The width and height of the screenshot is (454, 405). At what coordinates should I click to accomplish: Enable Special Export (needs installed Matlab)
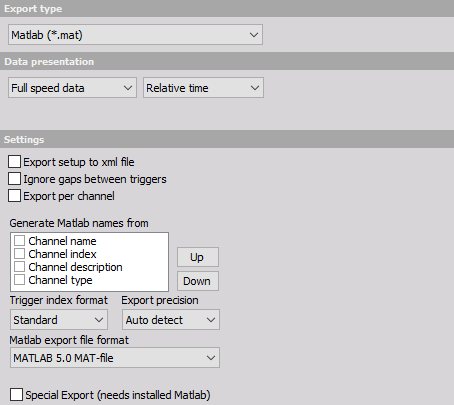[x=16, y=395]
